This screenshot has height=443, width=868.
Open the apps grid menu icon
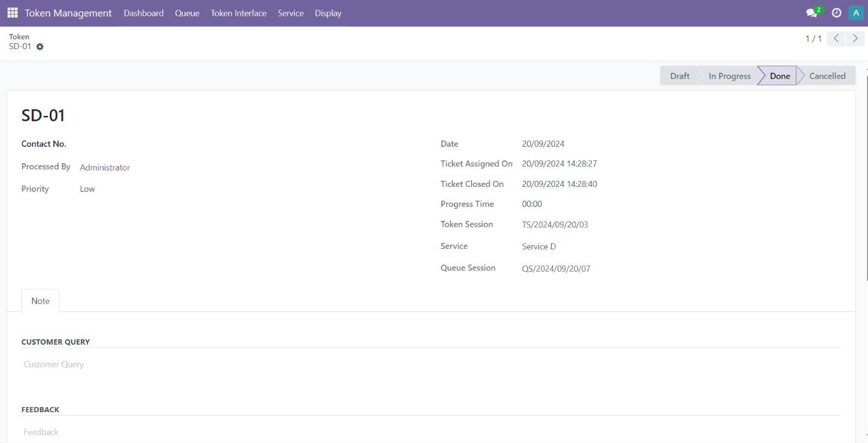tap(12, 13)
